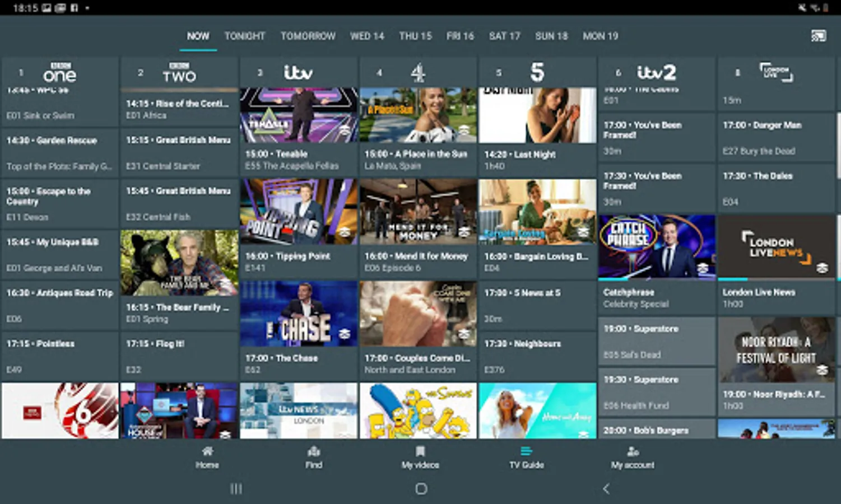This screenshot has height=504, width=841.
Task: Open 15:45 Great British Menu Central Fish
Action: [x=179, y=204]
